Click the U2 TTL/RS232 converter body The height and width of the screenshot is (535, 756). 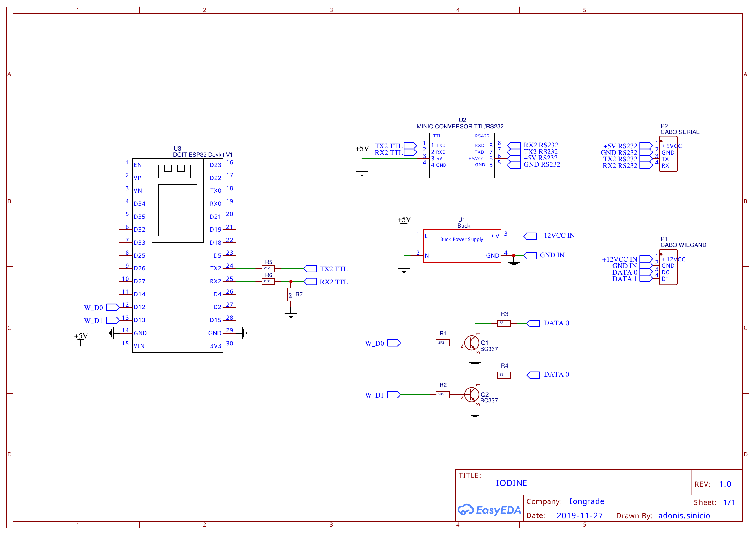[462, 155]
